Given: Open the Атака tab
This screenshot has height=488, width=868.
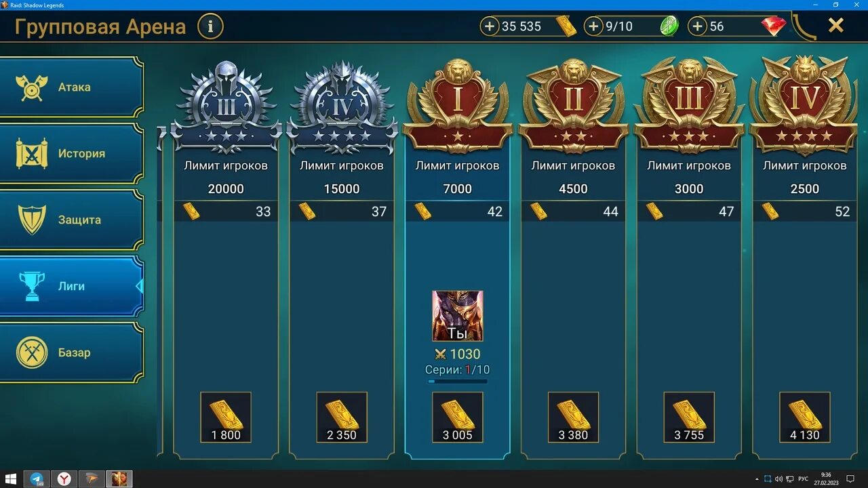Looking at the screenshot, I should click(x=71, y=87).
